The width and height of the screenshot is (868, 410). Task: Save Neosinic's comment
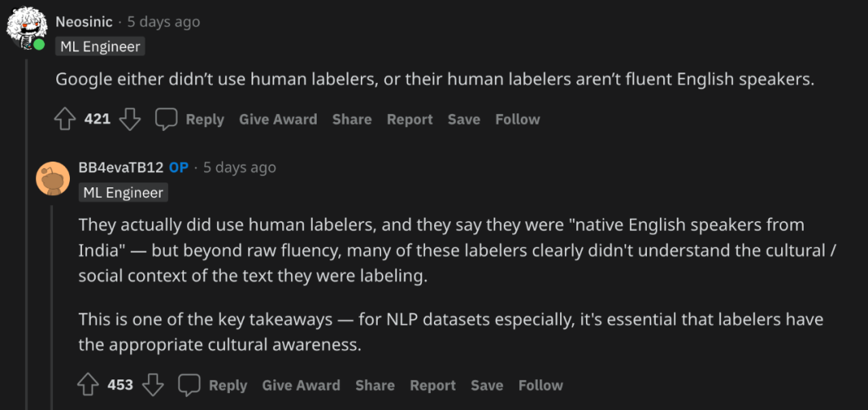pyautogui.click(x=464, y=119)
